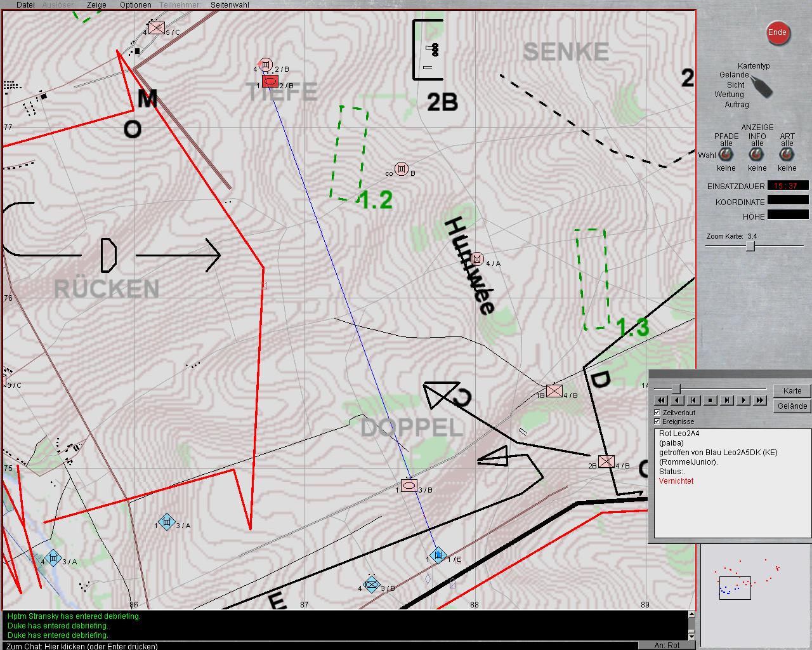Open the Optionen menu
The height and width of the screenshot is (650, 812).
coord(136,4)
